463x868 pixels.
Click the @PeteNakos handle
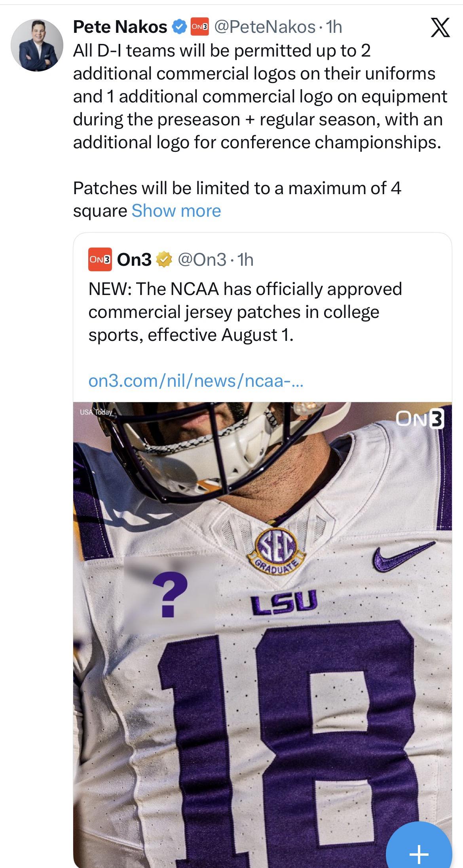[x=264, y=27]
